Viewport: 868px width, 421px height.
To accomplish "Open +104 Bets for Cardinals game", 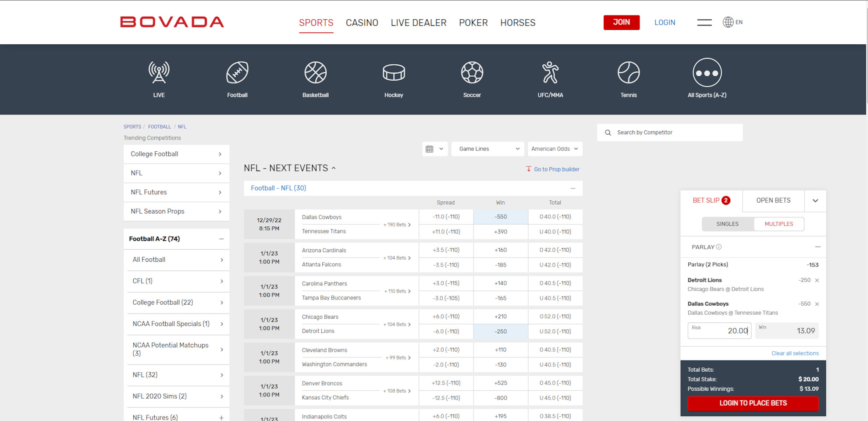I will [x=397, y=258].
